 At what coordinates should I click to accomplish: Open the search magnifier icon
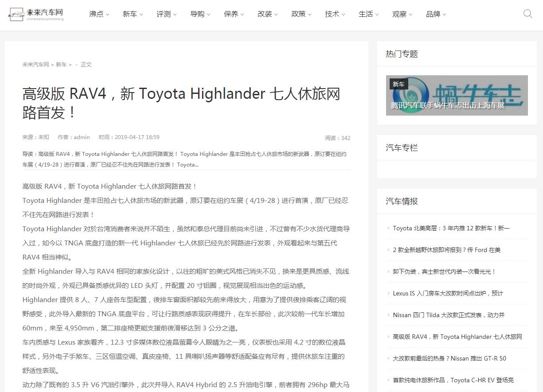(x=527, y=14)
